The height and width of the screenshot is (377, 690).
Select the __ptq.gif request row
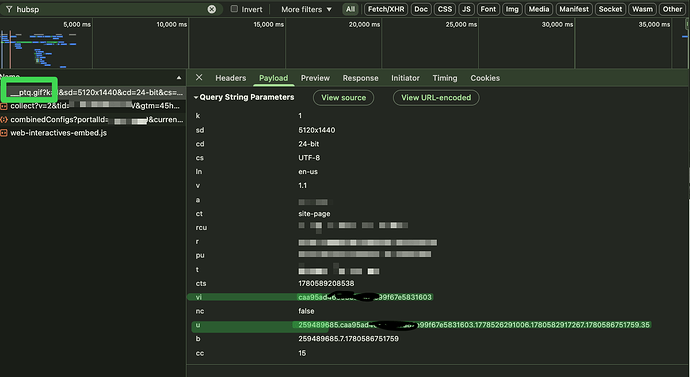[x=92, y=92]
